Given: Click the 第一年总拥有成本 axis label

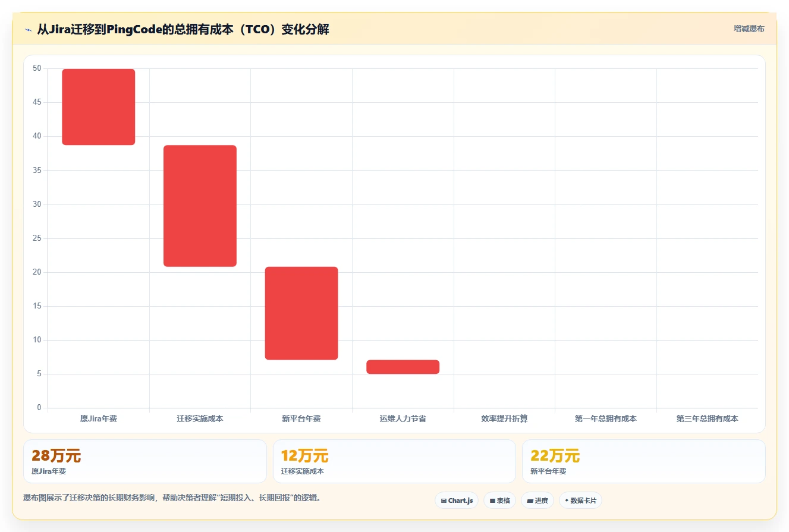Looking at the screenshot, I should pyautogui.click(x=606, y=418).
